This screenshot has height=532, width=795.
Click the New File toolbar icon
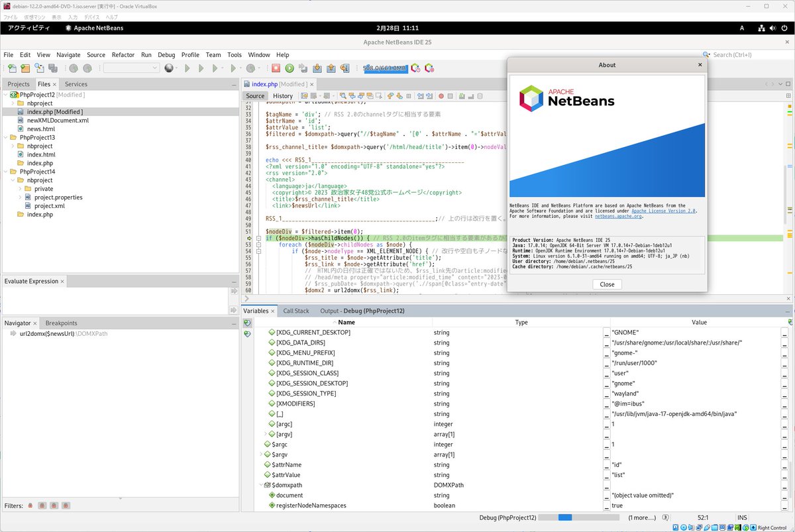point(11,68)
